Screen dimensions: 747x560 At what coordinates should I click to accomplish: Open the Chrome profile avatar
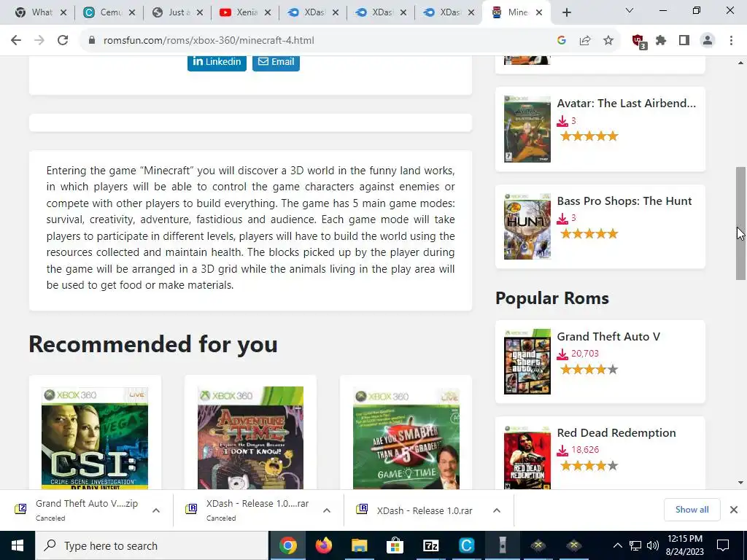point(708,41)
